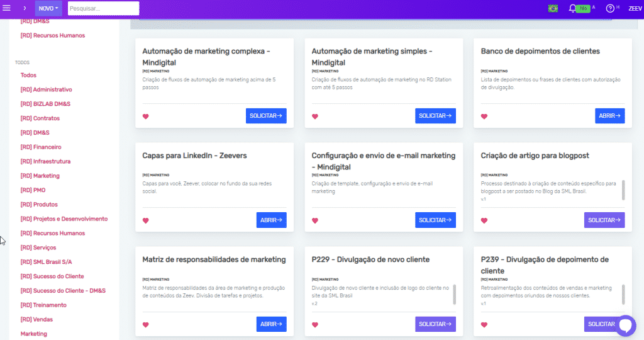The width and height of the screenshot is (644, 340).
Task: Toggle heart on Configuração e envio e-mail card
Action: coord(315,221)
